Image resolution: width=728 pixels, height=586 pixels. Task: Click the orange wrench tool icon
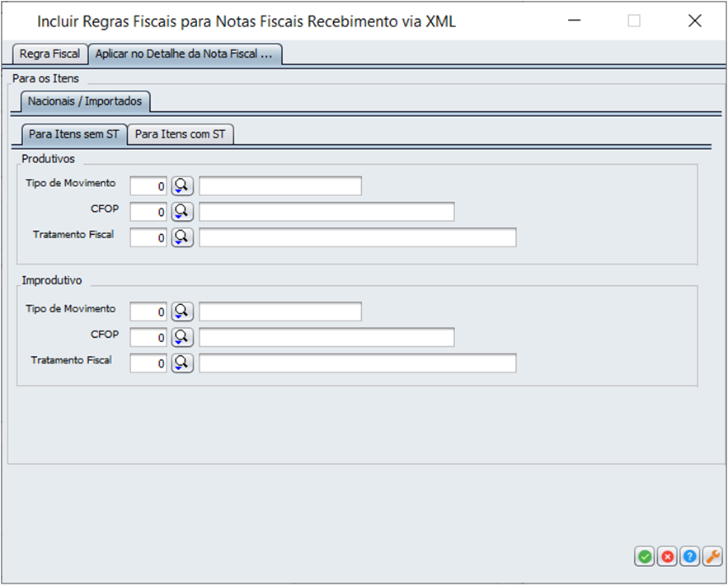click(x=712, y=557)
